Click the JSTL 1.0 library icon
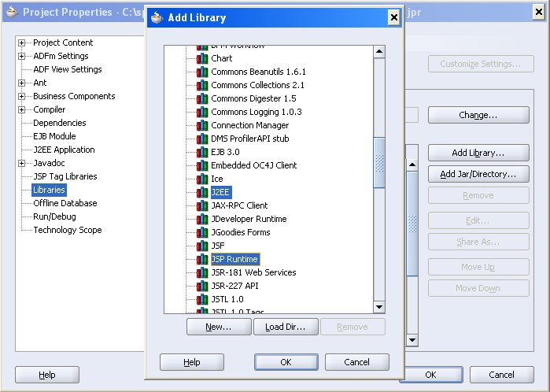This screenshot has width=550, height=392. coord(202,299)
